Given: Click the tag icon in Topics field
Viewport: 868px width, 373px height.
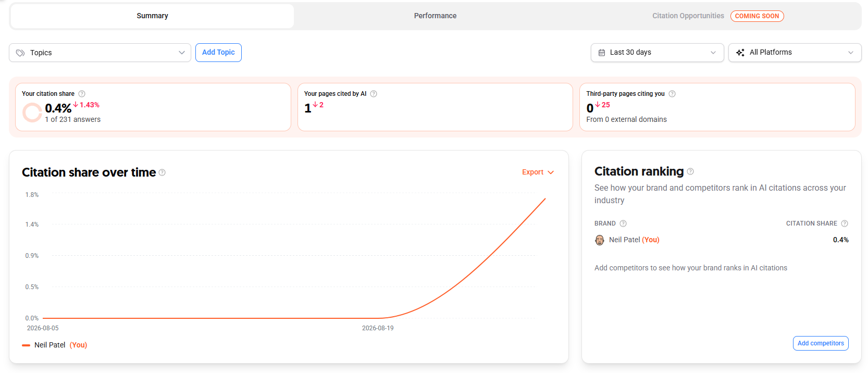Looking at the screenshot, I should (20, 53).
